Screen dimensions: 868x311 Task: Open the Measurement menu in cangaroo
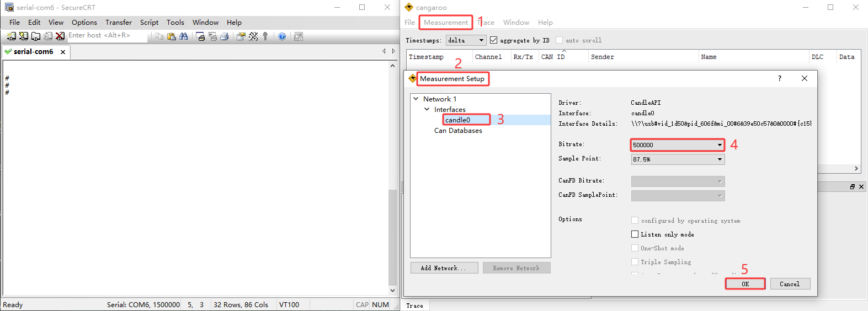(x=446, y=23)
